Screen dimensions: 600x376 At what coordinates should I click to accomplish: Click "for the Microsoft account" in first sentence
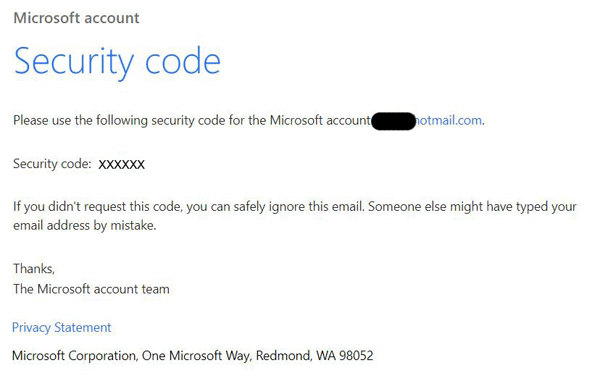click(x=300, y=120)
